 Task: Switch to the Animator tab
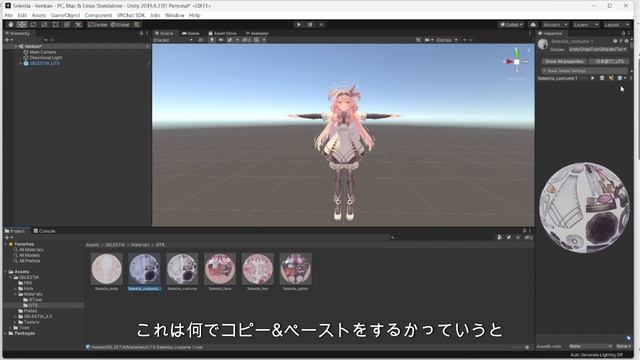[257, 33]
